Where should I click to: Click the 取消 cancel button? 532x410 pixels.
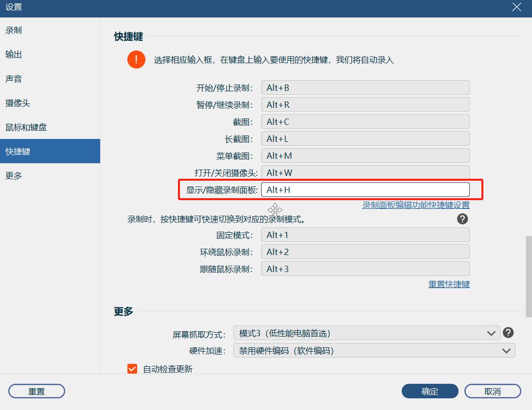492,391
